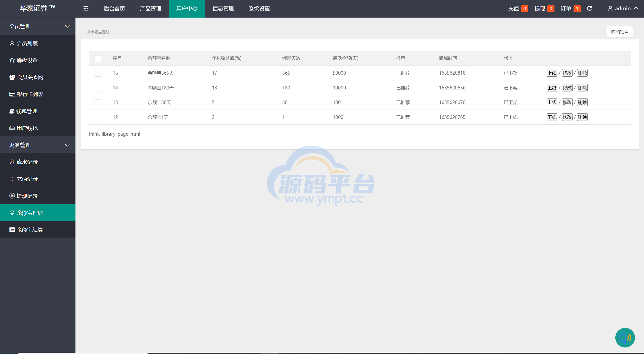Collapse the 会员管理 section chevron
Viewport: 644px width, 354px height.
67,26
